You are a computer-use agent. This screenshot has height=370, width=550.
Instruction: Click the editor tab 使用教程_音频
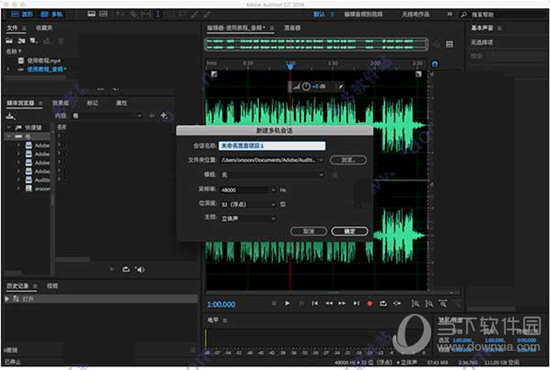coord(236,28)
